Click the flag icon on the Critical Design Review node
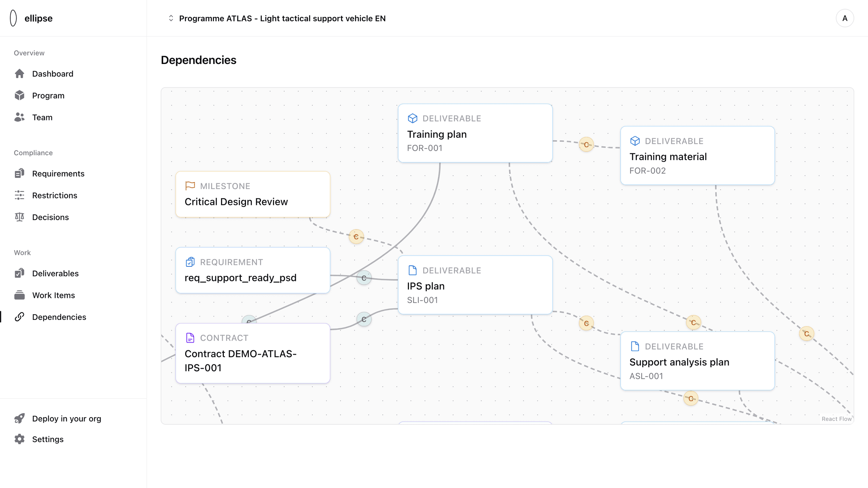Screen dimensions: 868x488 [x=190, y=186]
